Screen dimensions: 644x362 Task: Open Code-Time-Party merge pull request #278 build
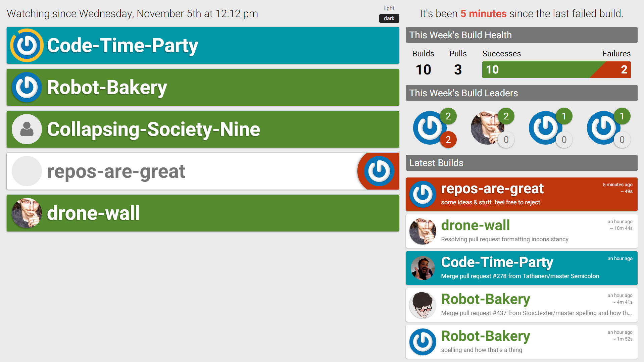pyautogui.click(x=522, y=268)
